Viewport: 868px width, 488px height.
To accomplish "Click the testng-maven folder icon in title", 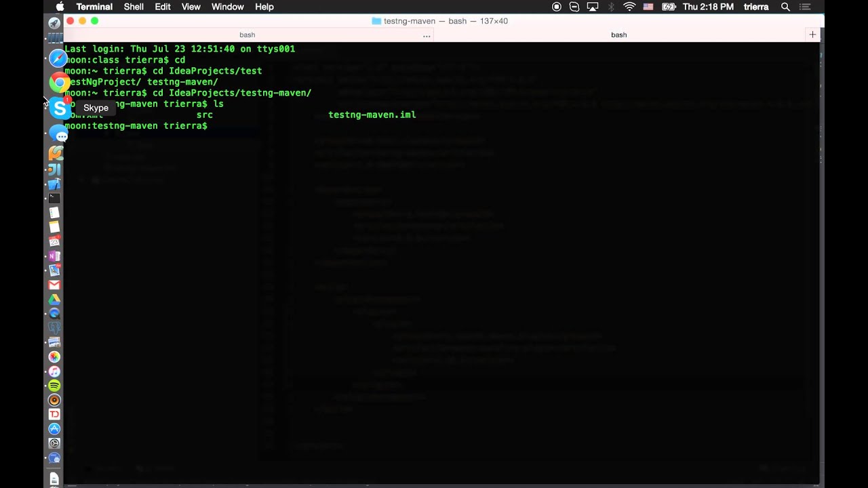I will (x=376, y=21).
